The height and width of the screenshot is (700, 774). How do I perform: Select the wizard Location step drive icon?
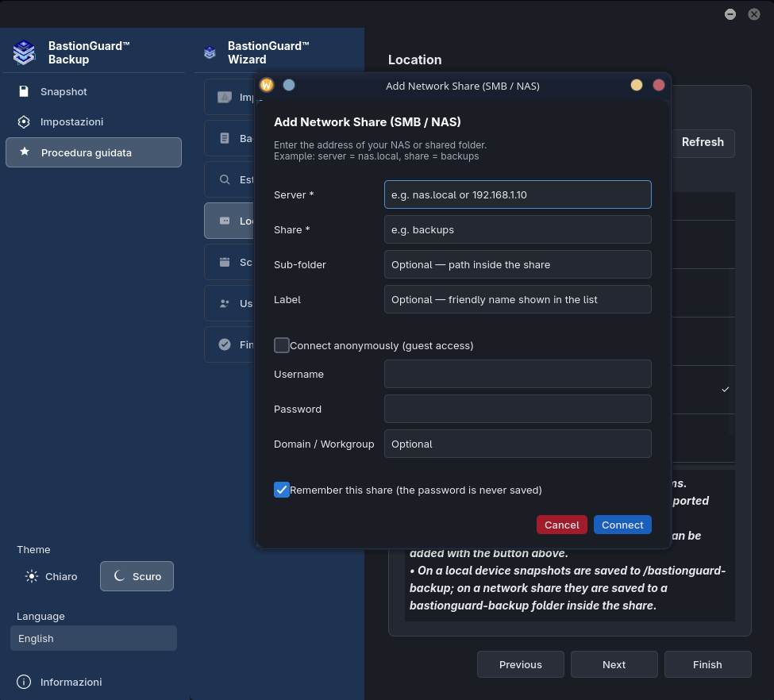pos(225,221)
